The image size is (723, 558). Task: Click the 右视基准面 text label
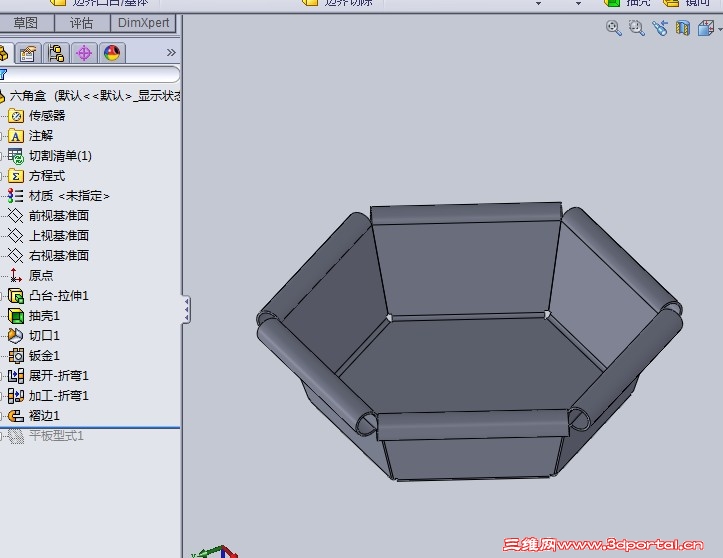click(x=59, y=255)
